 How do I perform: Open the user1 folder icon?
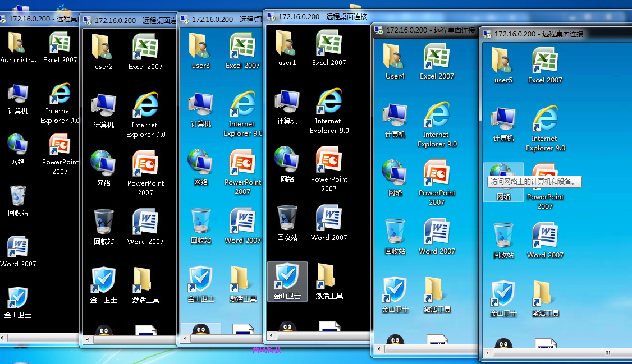click(x=287, y=48)
